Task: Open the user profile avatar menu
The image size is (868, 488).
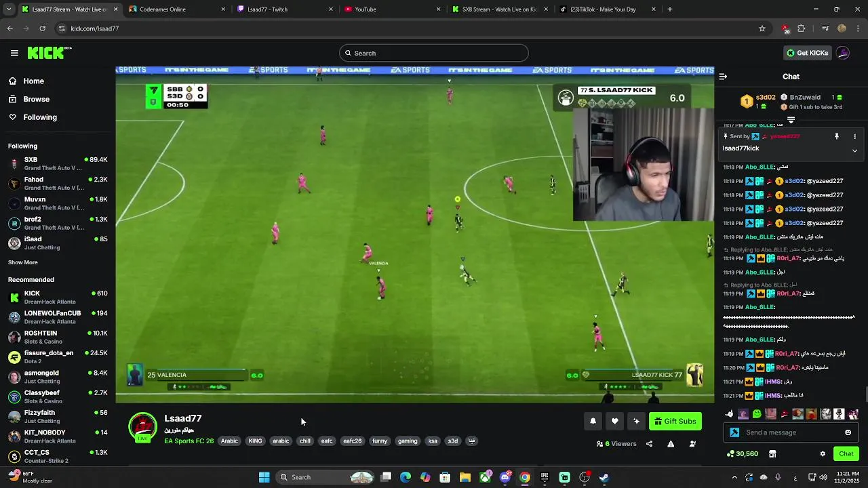Action: 843,53
